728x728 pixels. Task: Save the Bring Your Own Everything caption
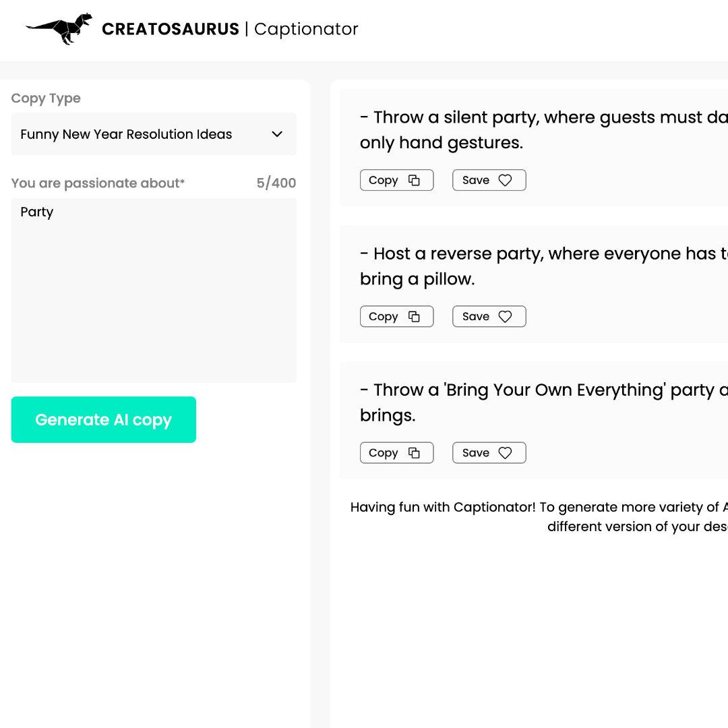(489, 453)
